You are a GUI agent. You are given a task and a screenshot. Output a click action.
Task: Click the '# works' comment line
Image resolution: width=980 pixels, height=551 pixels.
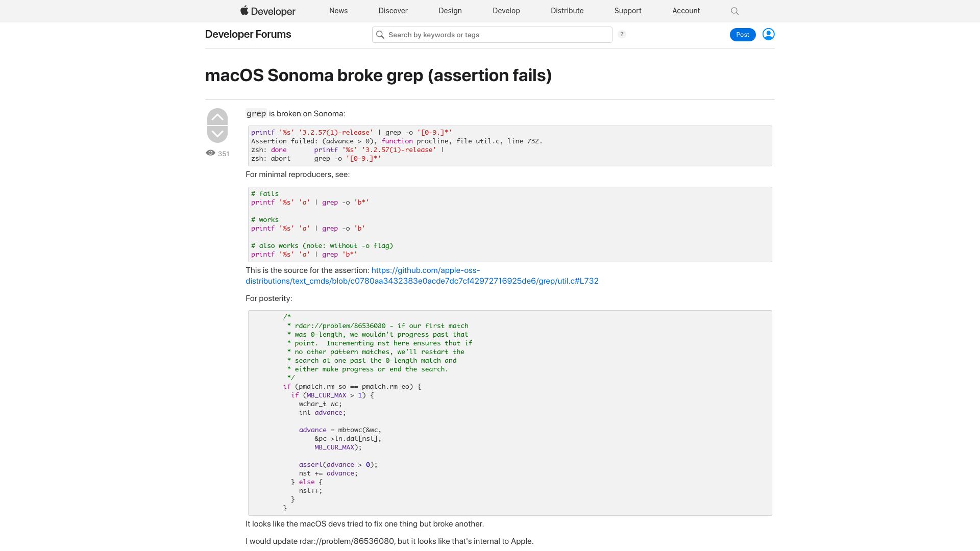(265, 220)
